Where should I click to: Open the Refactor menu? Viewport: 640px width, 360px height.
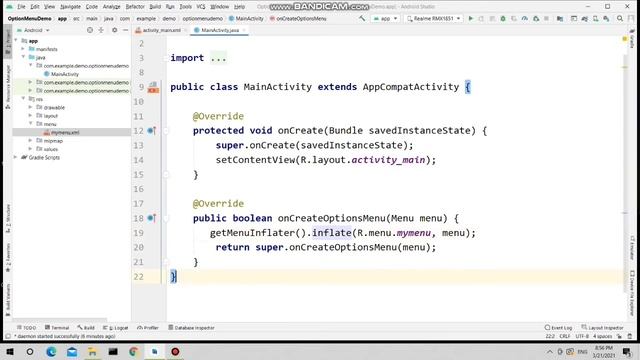(x=135, y=7)
